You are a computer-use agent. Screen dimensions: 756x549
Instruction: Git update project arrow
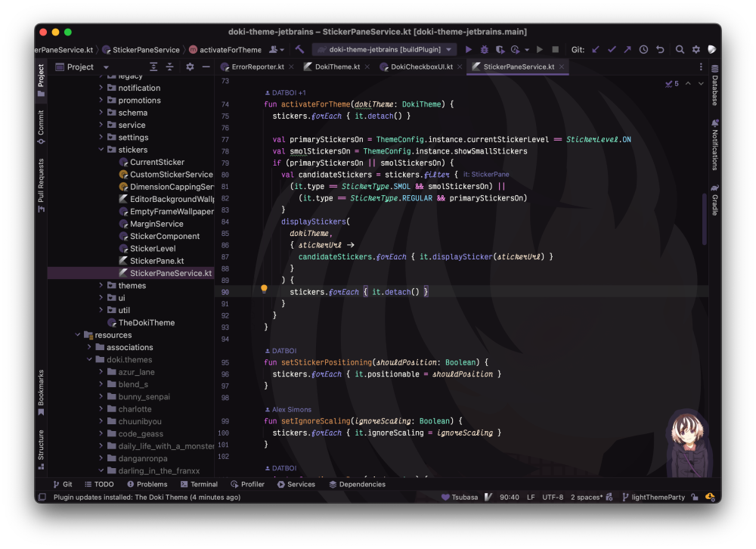pyautogui.click(x=596, y=49)
